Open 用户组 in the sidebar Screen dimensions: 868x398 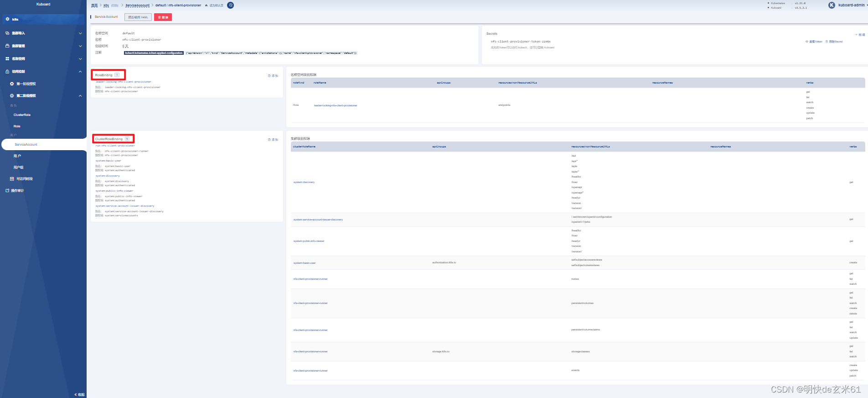click(18, 168)
